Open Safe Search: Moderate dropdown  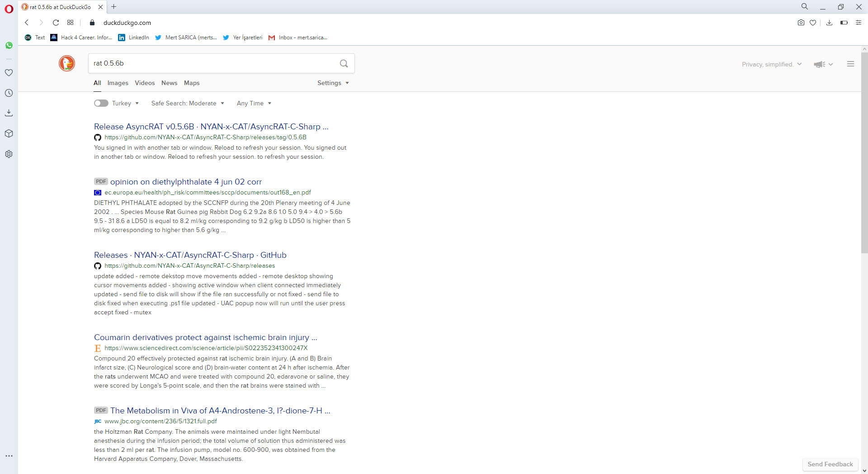(188, 103)
